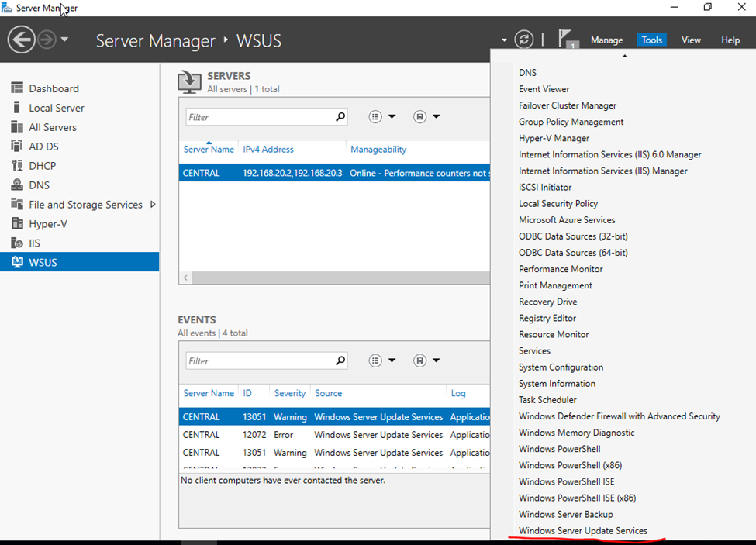
Task: Open the Manage menu
Action: click(x=606, y=40)
